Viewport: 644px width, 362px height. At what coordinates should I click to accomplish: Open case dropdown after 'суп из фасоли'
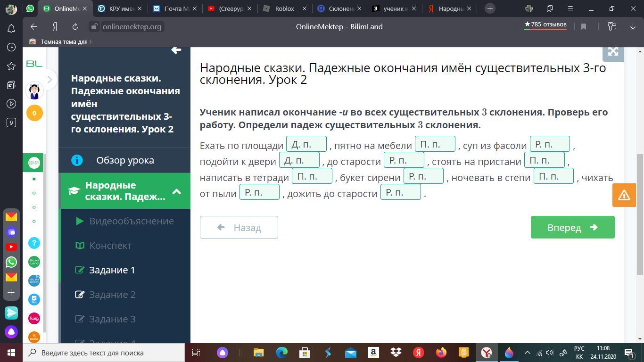549,144
